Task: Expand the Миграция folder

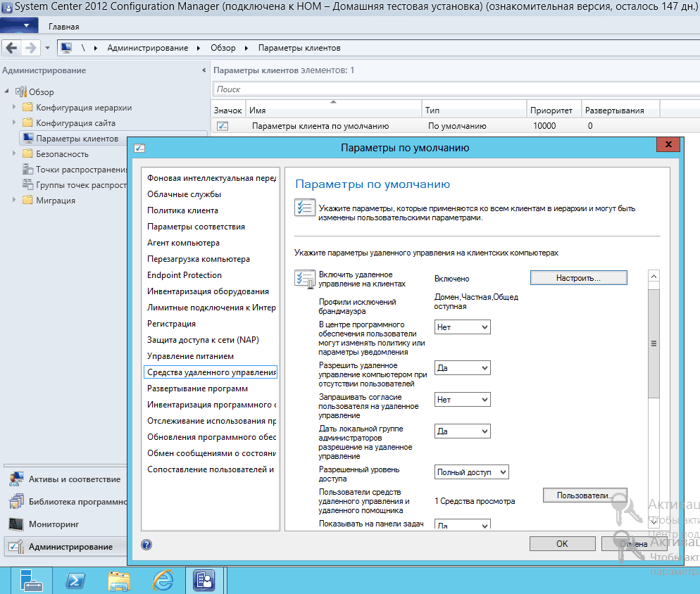Action: click(x=14, y=200)
